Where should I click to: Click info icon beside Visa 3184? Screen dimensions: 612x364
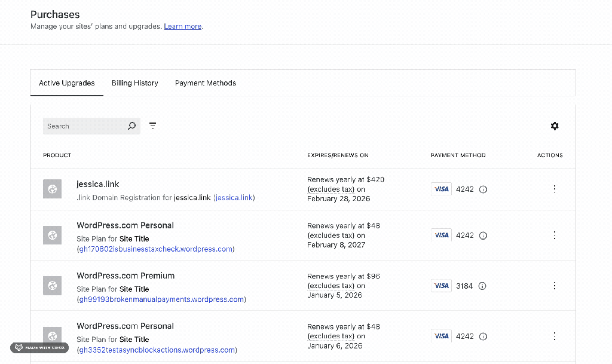[482, 286]
